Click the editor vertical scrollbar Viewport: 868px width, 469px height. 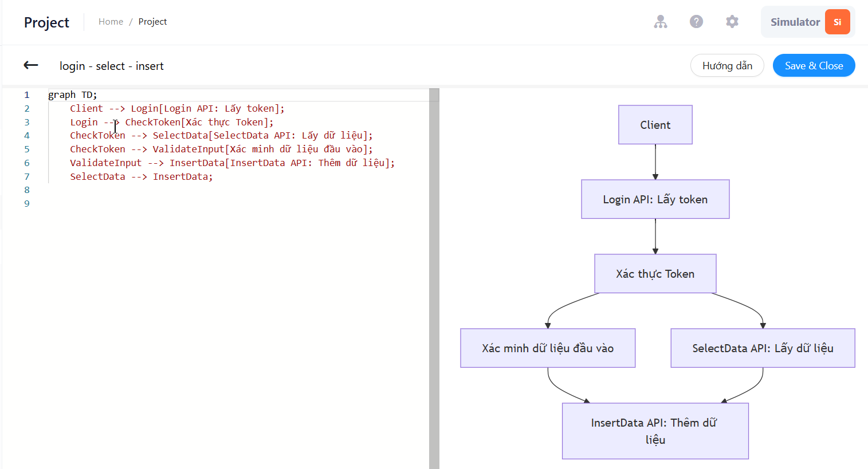click(434, 278)
